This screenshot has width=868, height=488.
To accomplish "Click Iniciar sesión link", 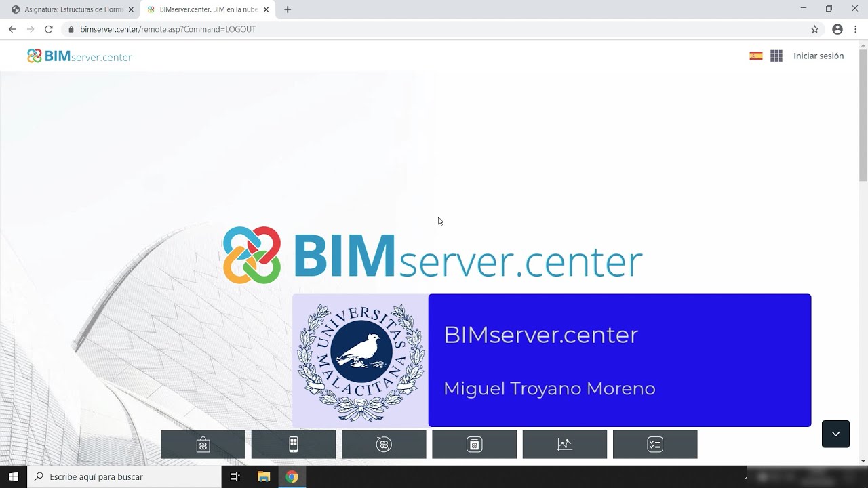I will [x=818, y=56].
